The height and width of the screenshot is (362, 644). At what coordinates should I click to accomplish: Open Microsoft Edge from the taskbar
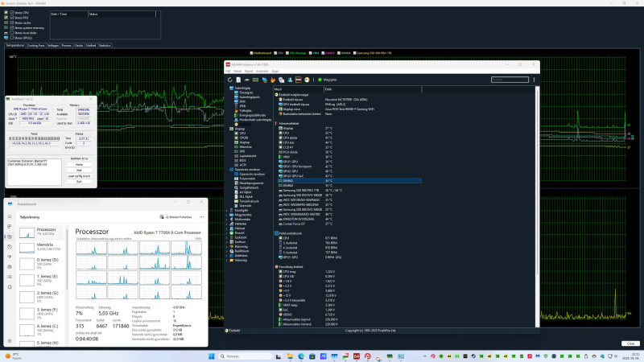click(x=301, y=356)
